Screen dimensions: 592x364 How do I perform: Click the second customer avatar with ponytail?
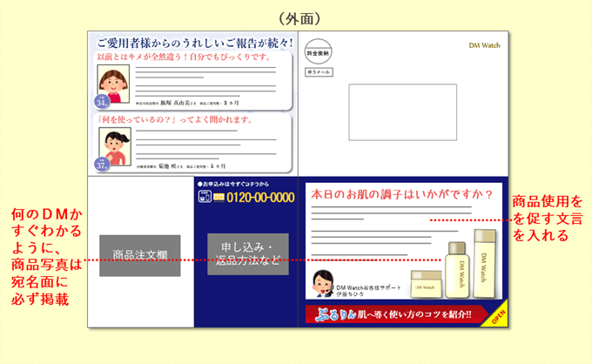110,143
